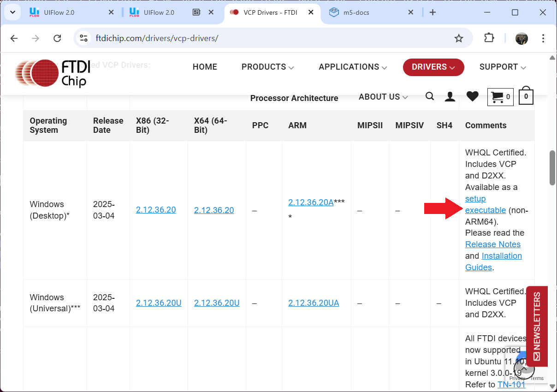This screenshot has width=557, height=392.
Task: Open the wishlist heart icon
Action: tap(472, 96)
